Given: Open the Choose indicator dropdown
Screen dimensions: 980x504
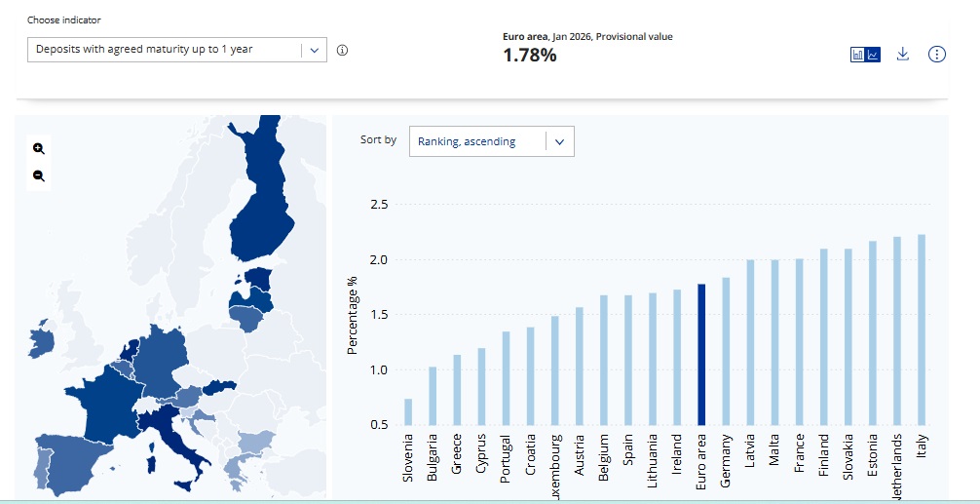Looking at the screenshot, I should coord(176,50).
